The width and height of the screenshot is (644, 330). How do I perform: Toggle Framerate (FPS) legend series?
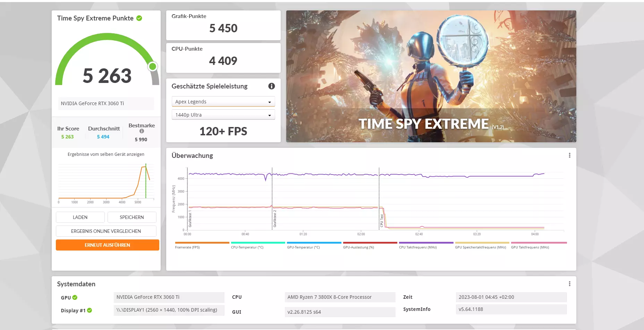[202, 245]
